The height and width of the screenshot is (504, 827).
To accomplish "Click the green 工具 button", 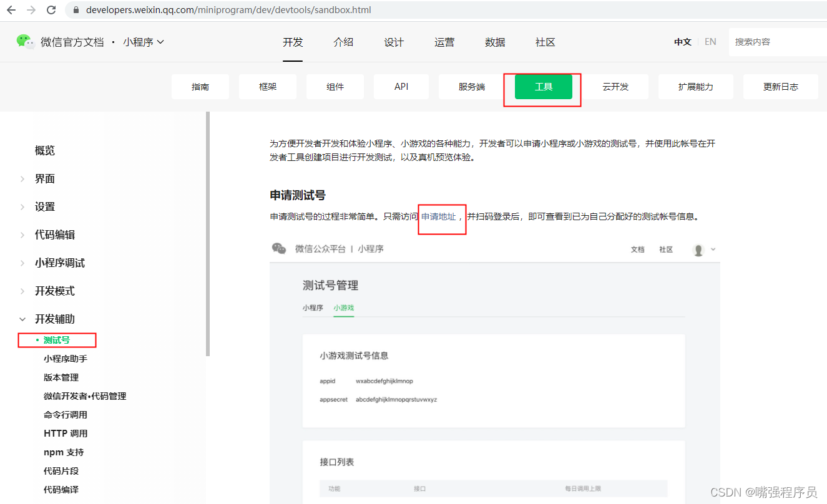I will coord(544,87).
